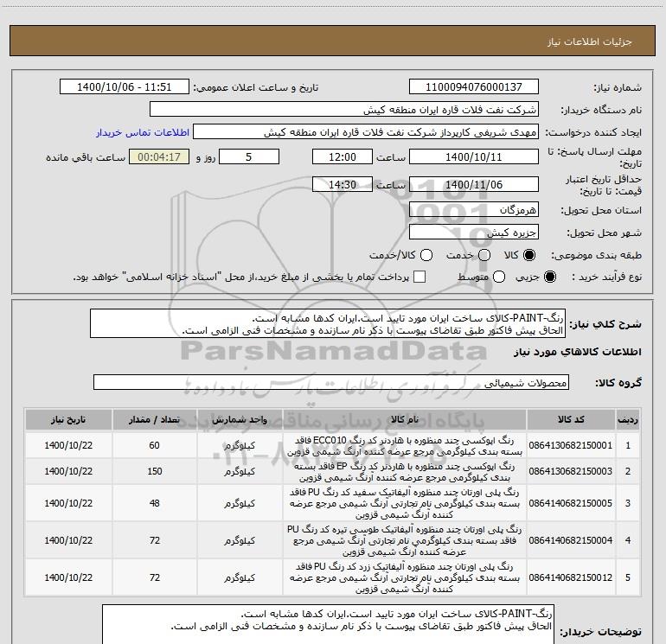This screenshot has width=666, height=644.
Task: Click the buyer notes text area
Action: coord(328,625)
